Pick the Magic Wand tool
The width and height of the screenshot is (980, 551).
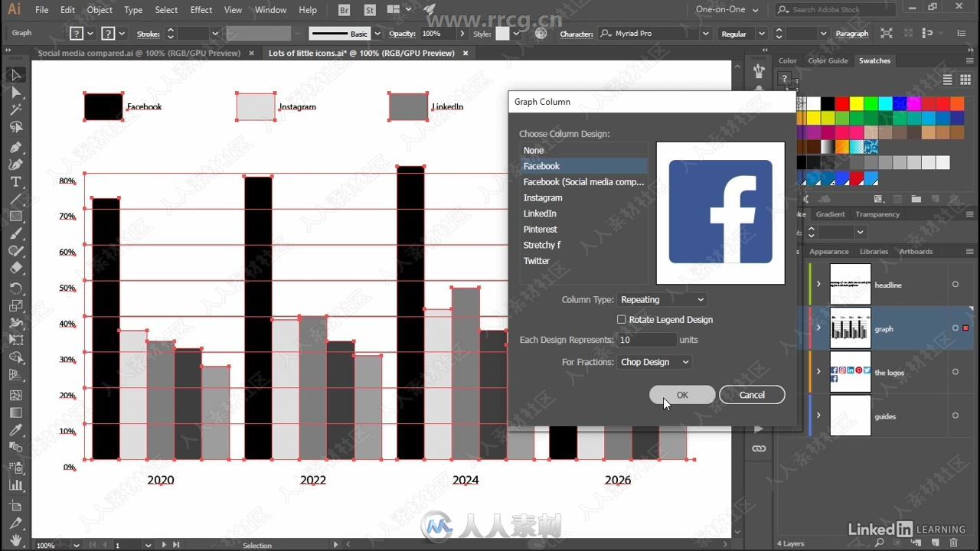tap(15, 110)
